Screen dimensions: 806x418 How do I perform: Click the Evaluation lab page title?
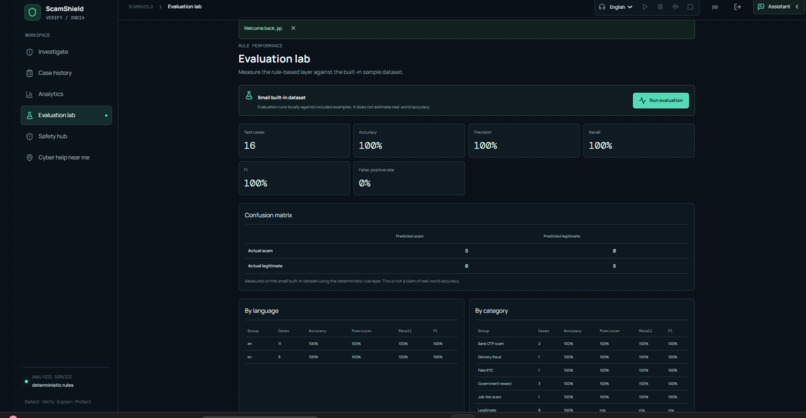tap(274, 59)
